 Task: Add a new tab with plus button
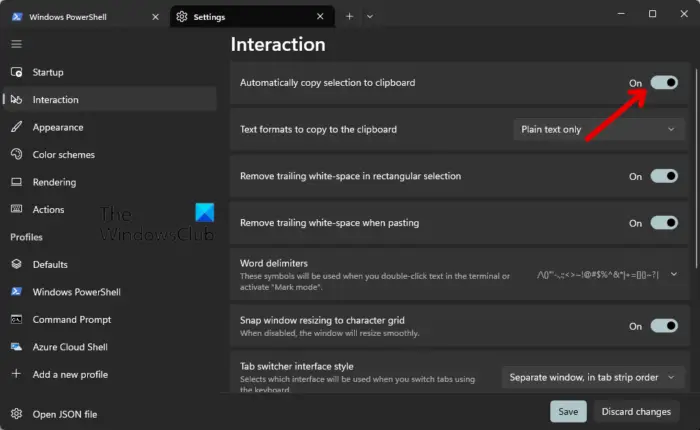(x=349, y=16)
